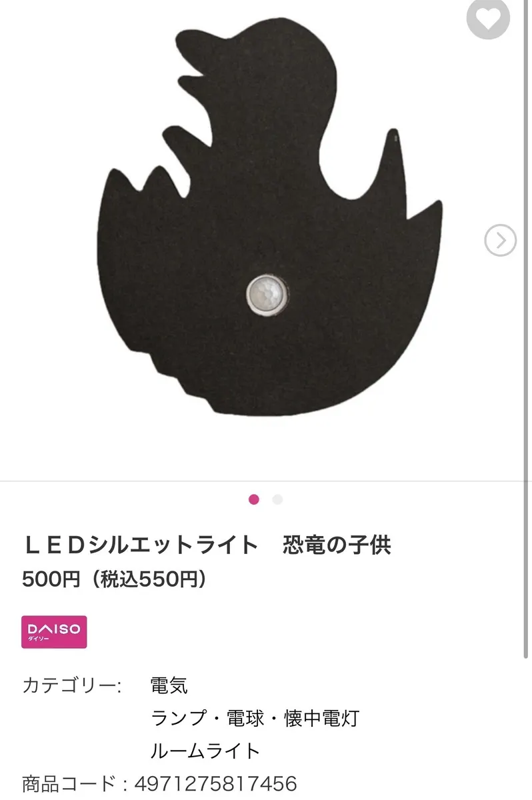The width and height of the screenshot is (532, 800).
Task: Open the 電気 category link
Action: pos(169,685)
